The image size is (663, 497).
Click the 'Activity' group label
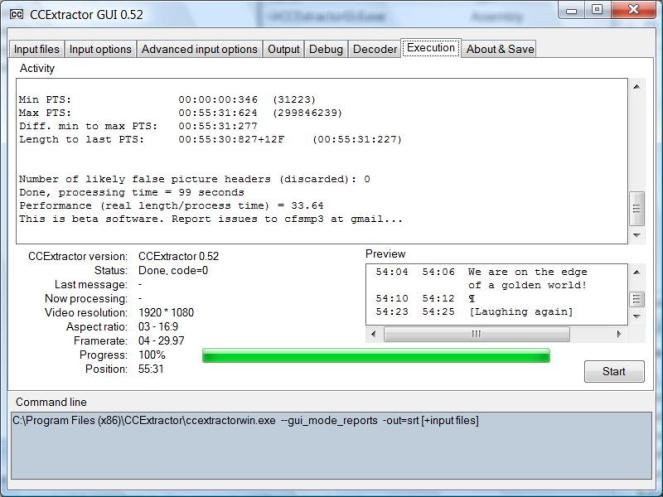click(37, 69)
